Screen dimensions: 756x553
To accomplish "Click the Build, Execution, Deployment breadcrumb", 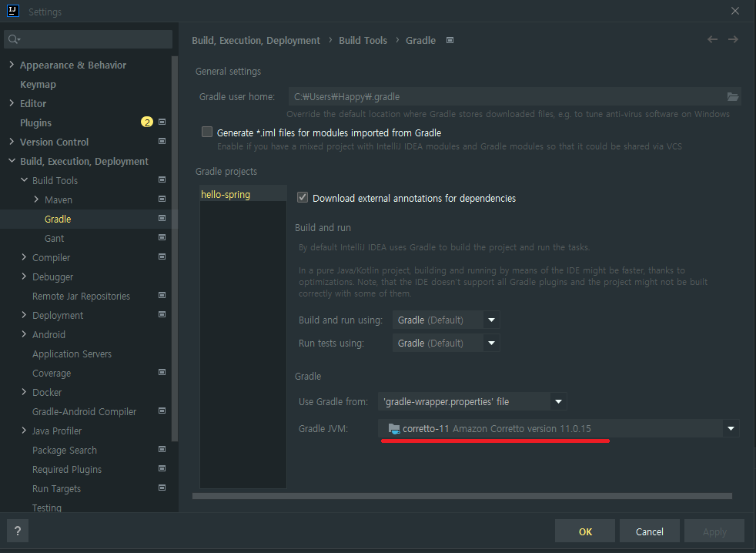I will point(256,41).
